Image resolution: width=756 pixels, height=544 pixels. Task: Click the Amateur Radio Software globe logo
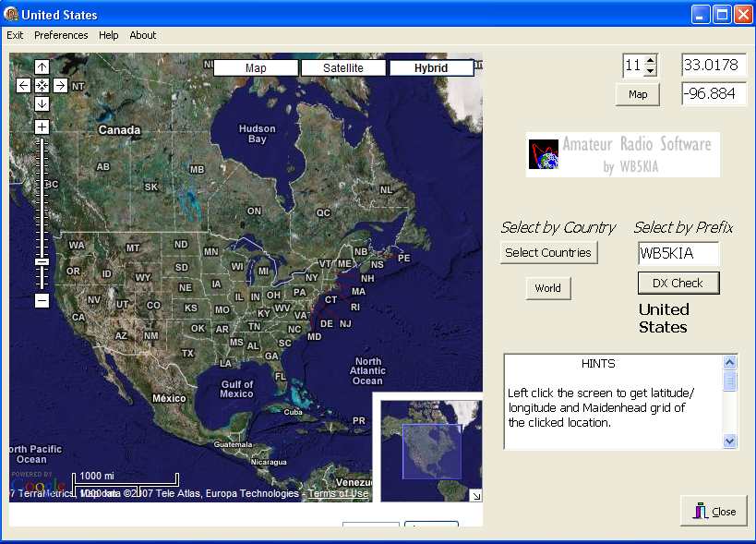click(544, 154)
